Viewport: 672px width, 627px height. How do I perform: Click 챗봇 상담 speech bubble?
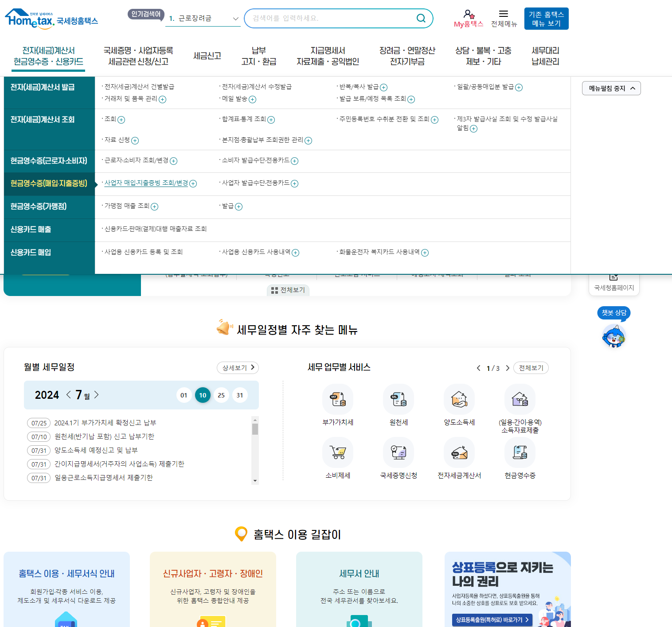click(614, 313)
